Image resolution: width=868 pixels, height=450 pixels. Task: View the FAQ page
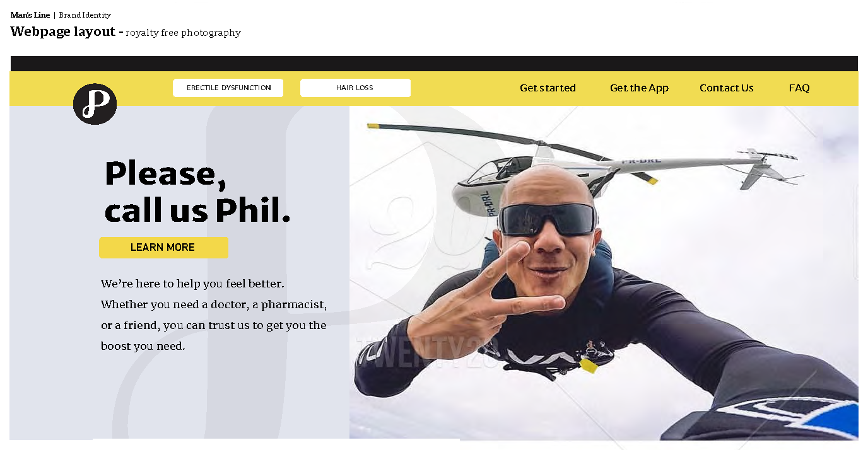click(799, 88)
